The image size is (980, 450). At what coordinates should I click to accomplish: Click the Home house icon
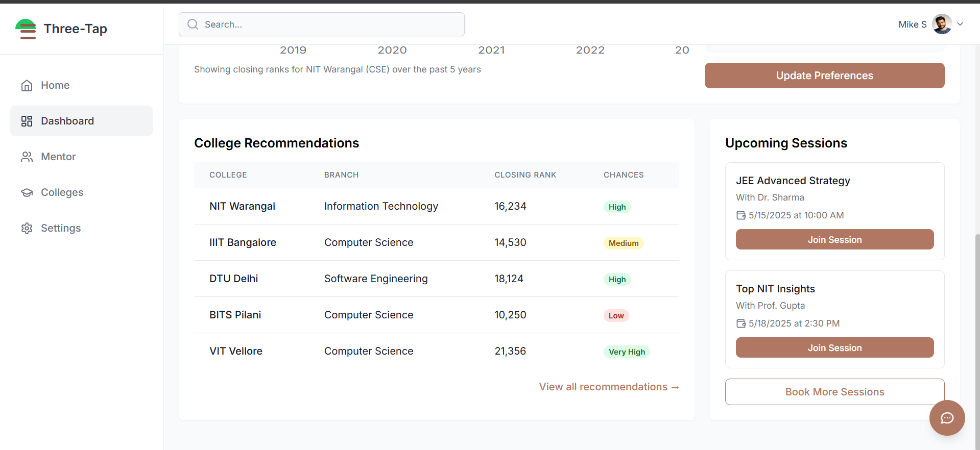coord(27,85)
